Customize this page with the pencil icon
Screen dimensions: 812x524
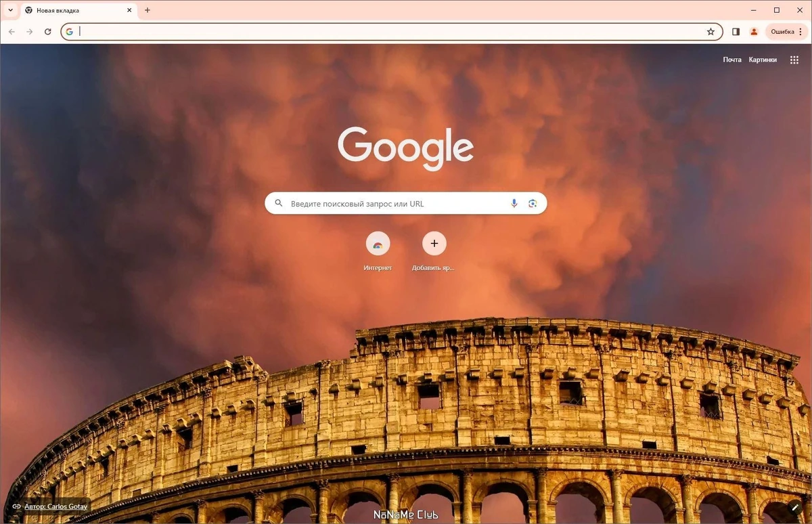(796, 507)
